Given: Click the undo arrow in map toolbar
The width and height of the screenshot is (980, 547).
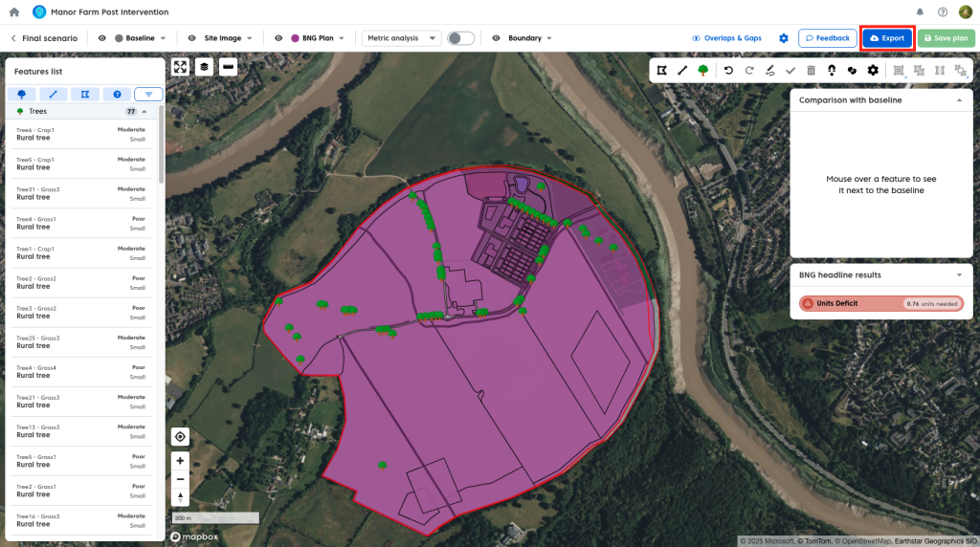Looking at the screenshot, I should 728,70.
